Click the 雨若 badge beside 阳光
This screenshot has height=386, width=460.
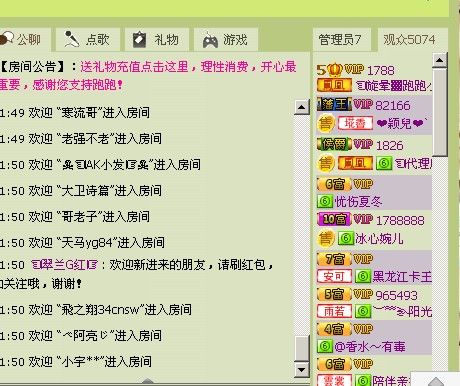[x=334, y=311]
